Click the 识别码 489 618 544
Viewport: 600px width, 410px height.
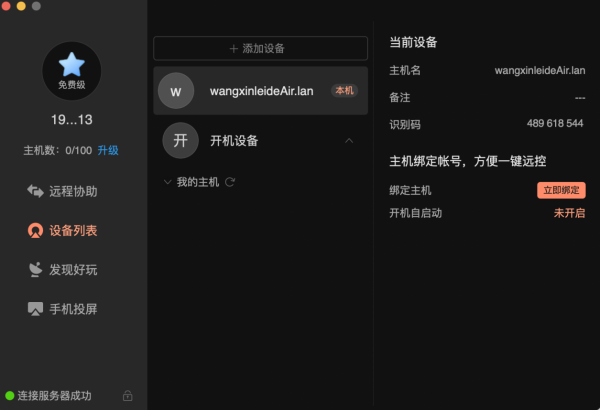[555, 123]
